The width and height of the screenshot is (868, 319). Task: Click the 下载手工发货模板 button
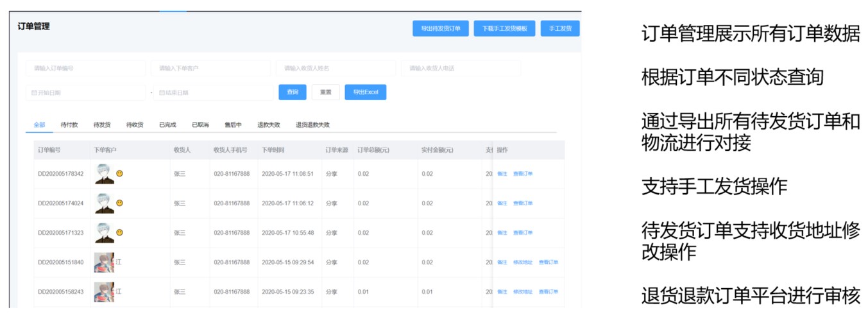504,29
